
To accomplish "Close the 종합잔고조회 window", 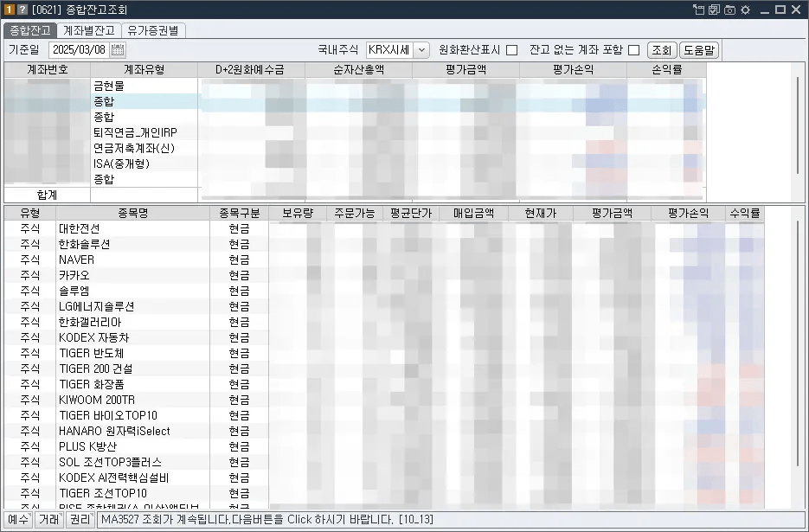I will click(796, 10).
